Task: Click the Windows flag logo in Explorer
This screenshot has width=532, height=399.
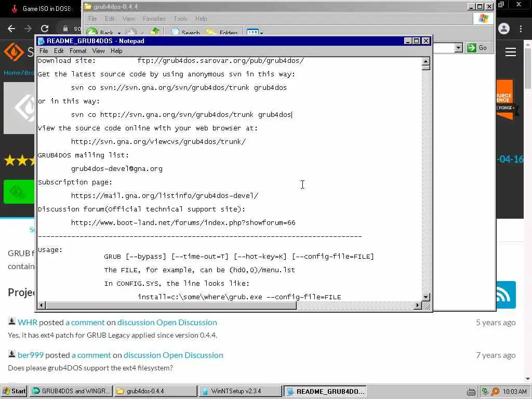Action: (483, 19)
